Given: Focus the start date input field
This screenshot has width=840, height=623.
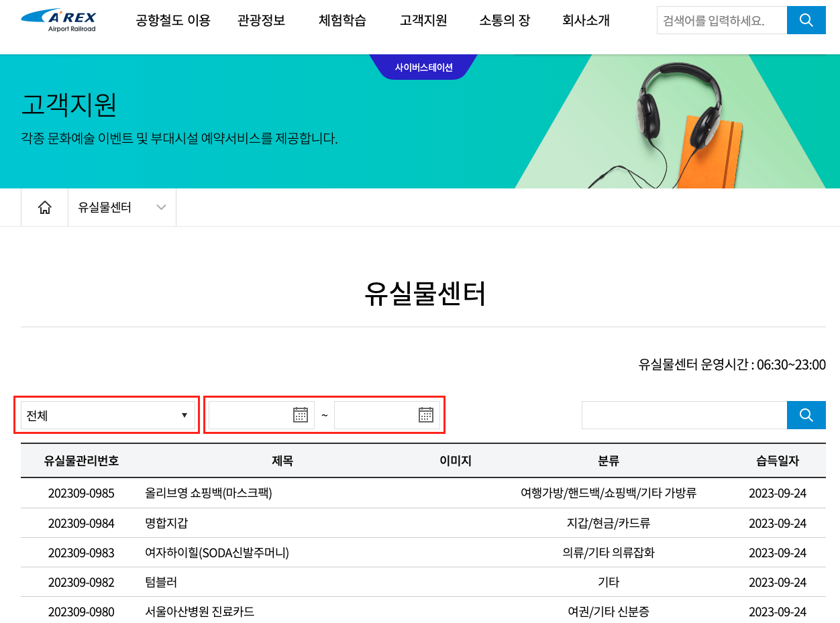Looking at the screenshot, I should 262,415.
